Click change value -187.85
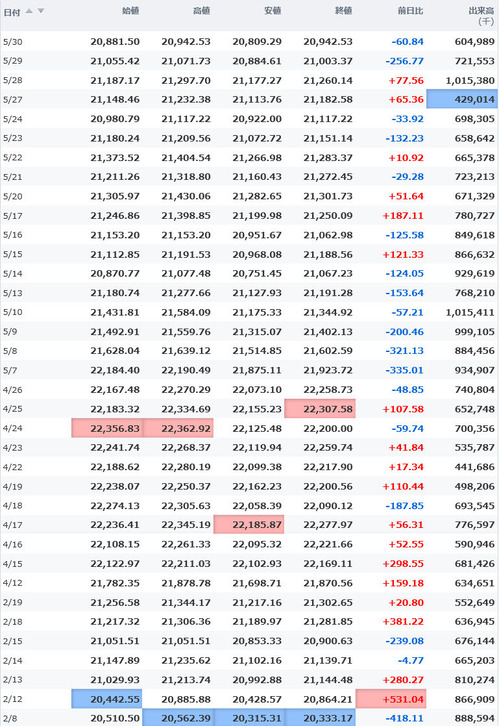Viewport: 499px width, 726px height. 405,506
